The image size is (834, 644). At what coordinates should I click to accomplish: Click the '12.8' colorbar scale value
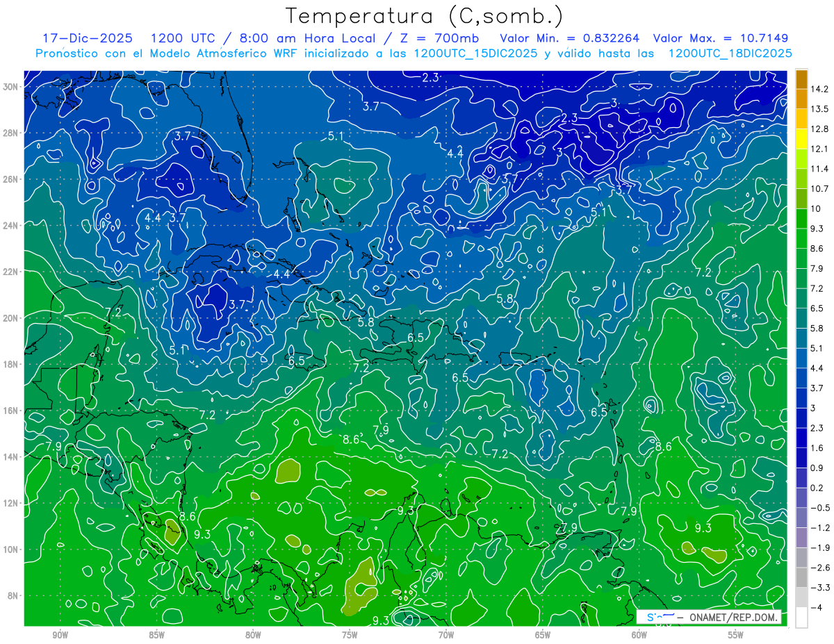click(820, 129)
